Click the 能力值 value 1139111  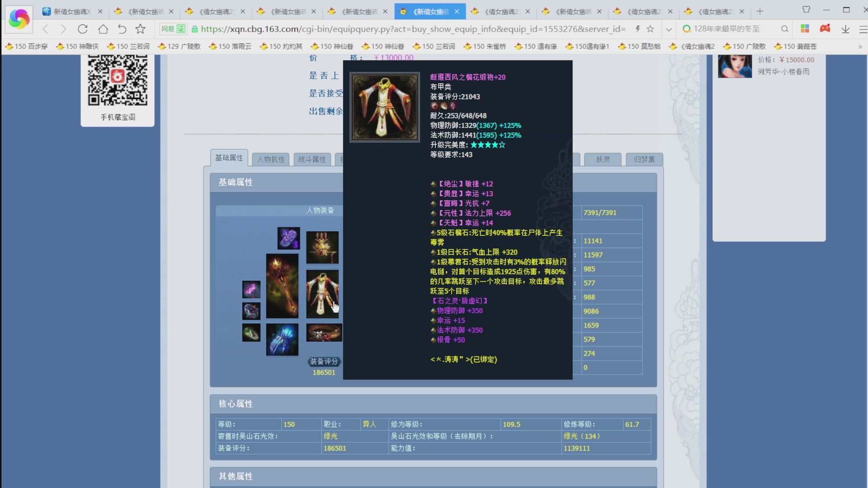point(576,448)
